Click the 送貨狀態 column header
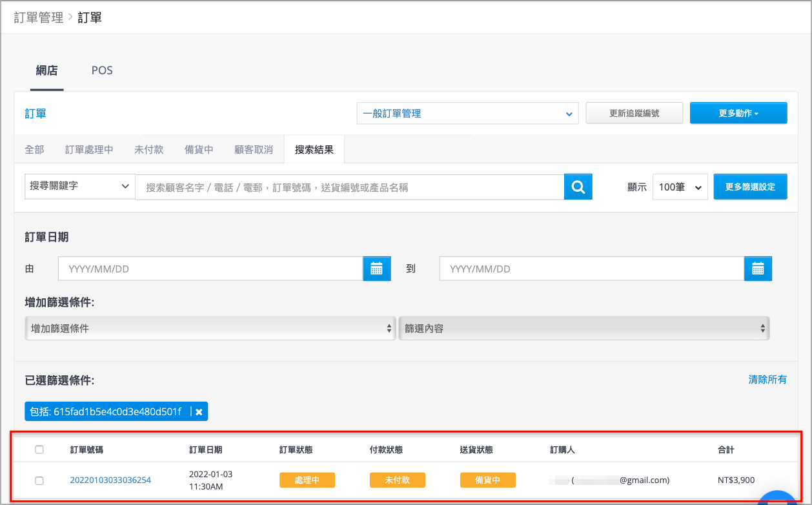 click(476, 449)
